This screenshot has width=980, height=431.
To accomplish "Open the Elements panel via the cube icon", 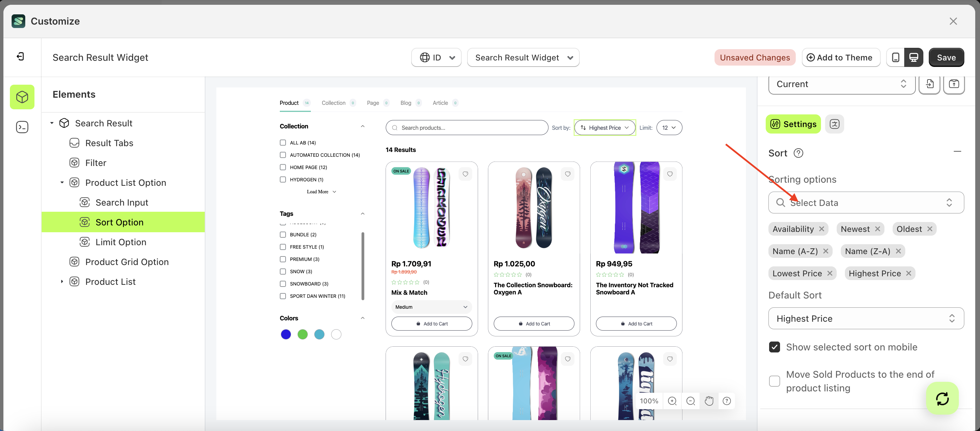I will click(22, 97).
